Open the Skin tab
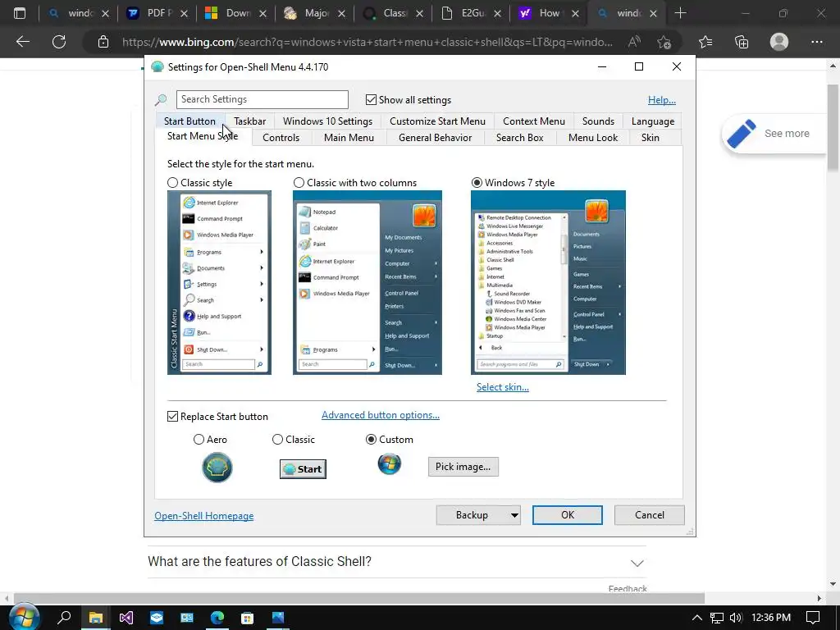Viewport: 840px width, 630px height. tap(650, 138)
